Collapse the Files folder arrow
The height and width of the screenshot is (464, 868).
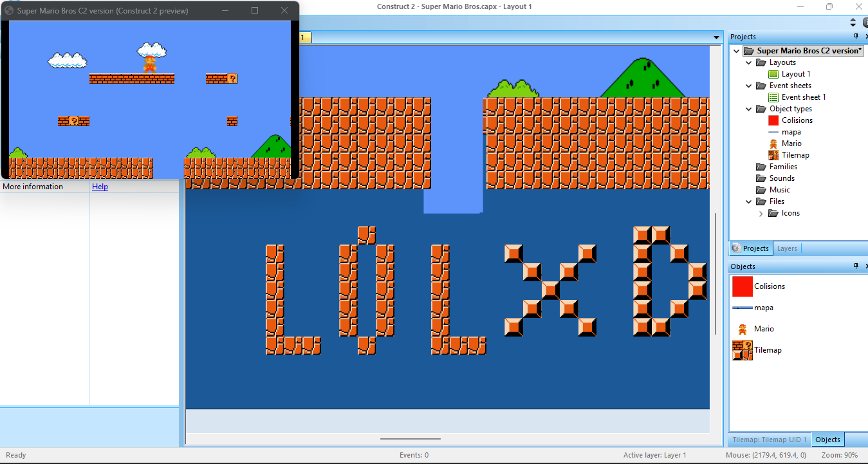(749, 201)
